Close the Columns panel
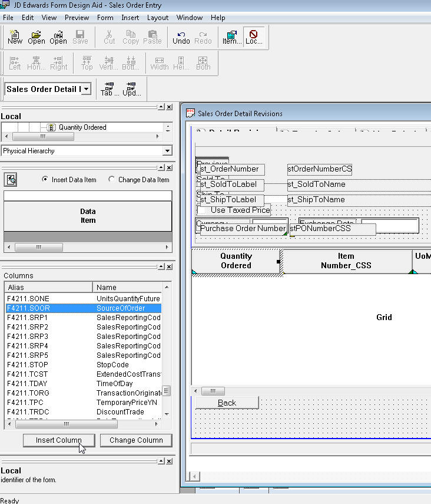 coord(169,266)
